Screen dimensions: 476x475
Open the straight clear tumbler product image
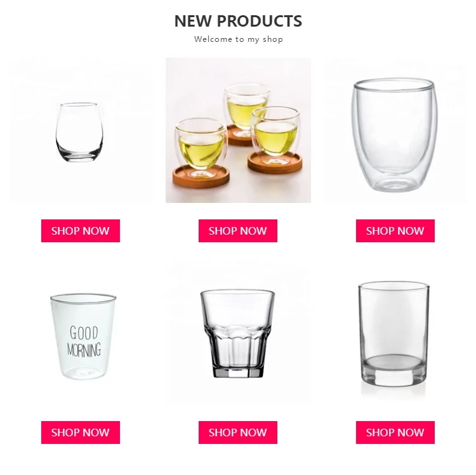pos(394,334)
